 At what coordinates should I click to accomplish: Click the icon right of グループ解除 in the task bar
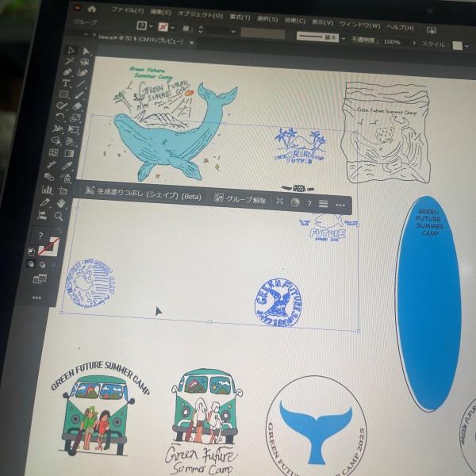279,201
